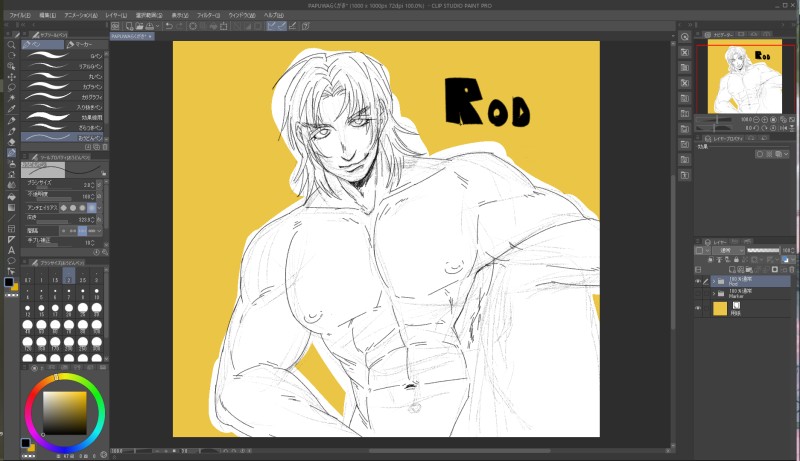Choose the 丸ペン brush

point(64,76)
